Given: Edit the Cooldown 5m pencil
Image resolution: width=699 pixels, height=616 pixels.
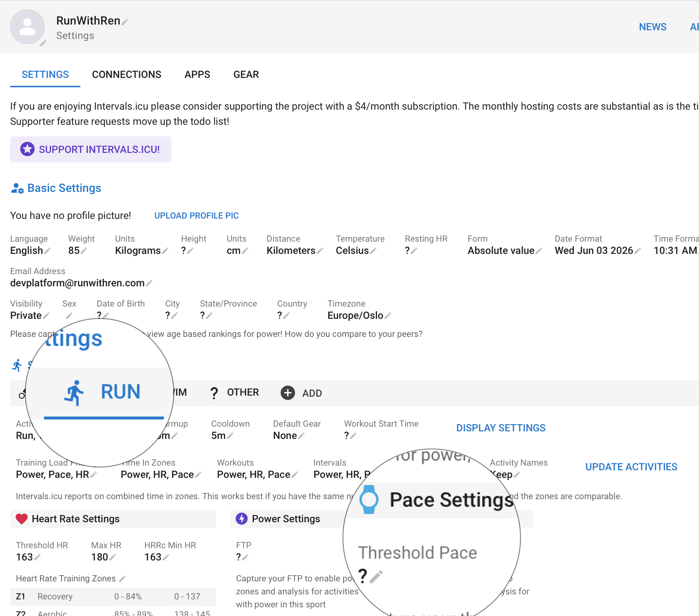Looking at the screenshot, I should click(230, 436).
